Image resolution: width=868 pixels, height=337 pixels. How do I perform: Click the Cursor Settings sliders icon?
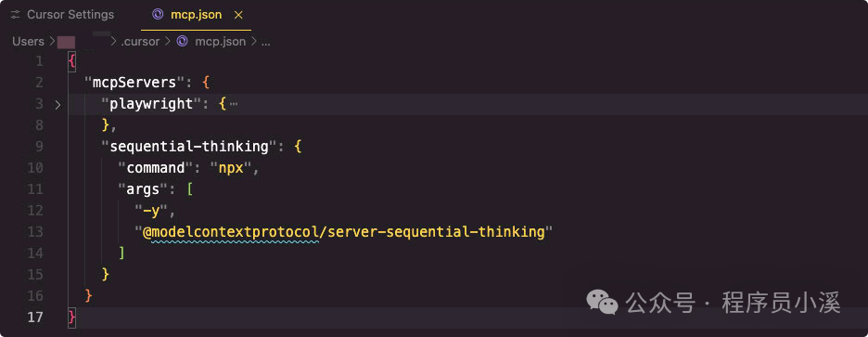tap(16, 15)
